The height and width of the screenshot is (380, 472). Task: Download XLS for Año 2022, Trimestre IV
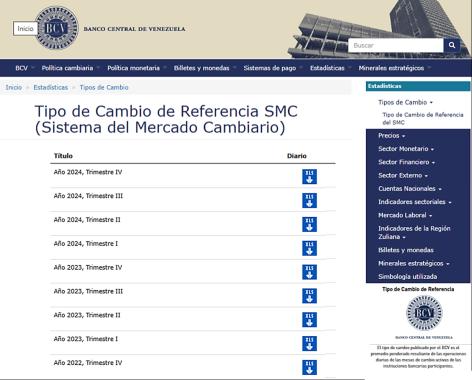coord(309,367)
